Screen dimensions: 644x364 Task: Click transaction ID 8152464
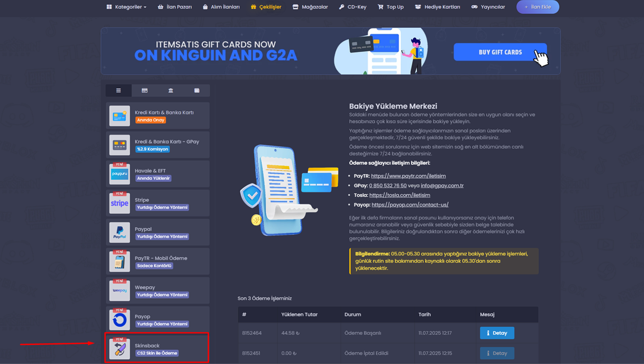pos(252,333)
